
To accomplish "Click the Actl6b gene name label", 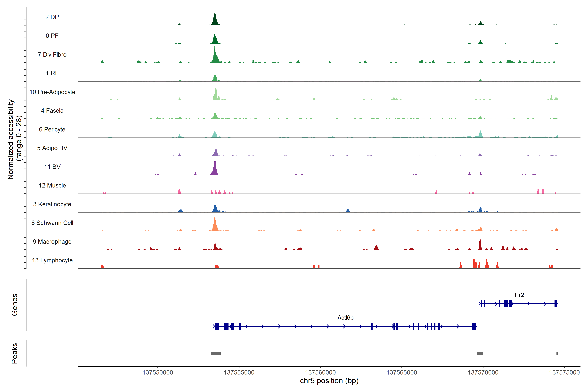I will pos(345,318).
